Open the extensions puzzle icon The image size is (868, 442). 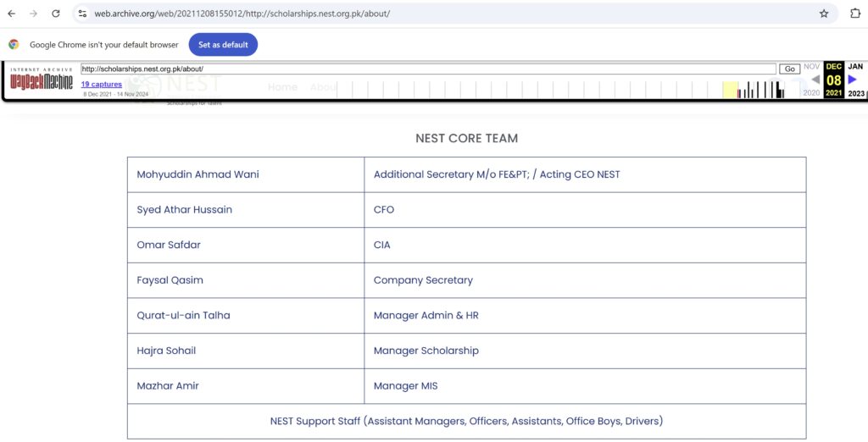854,14
